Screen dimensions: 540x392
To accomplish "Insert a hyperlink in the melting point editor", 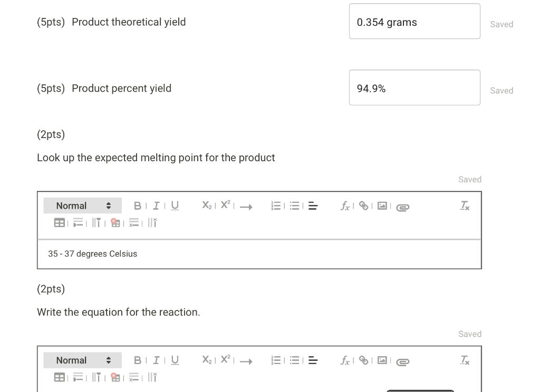I will (363, 205).
